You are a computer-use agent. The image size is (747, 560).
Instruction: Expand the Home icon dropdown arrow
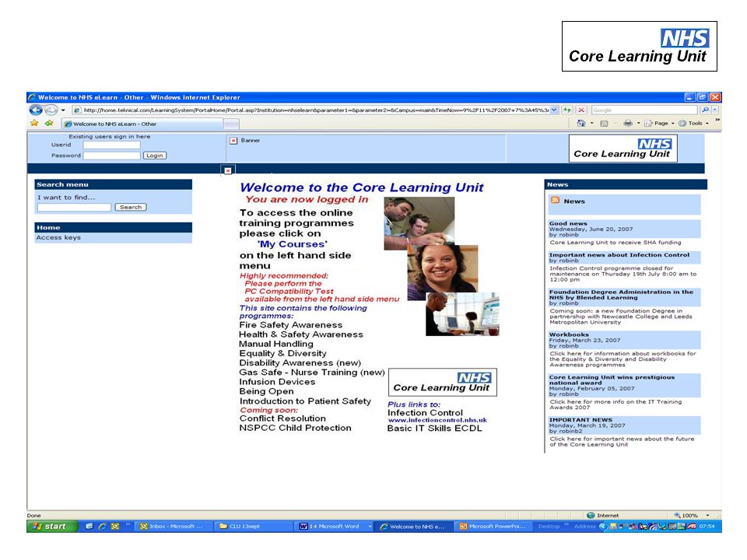[591, 124]
